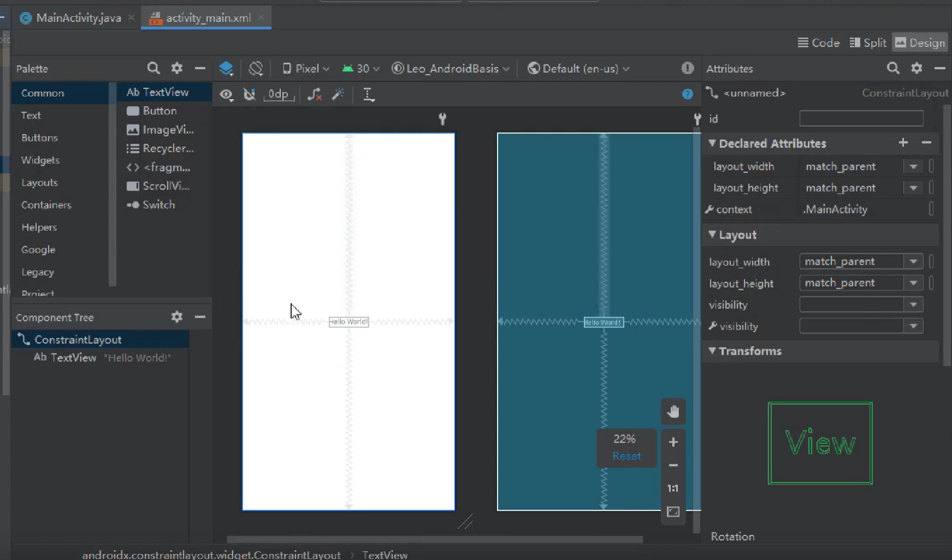Open declared layout_width dropdown arrow

913,166
